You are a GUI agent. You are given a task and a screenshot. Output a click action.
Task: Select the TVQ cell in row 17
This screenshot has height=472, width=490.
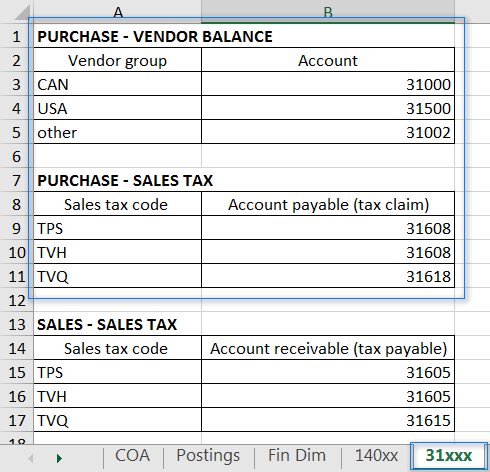point(118,420)
